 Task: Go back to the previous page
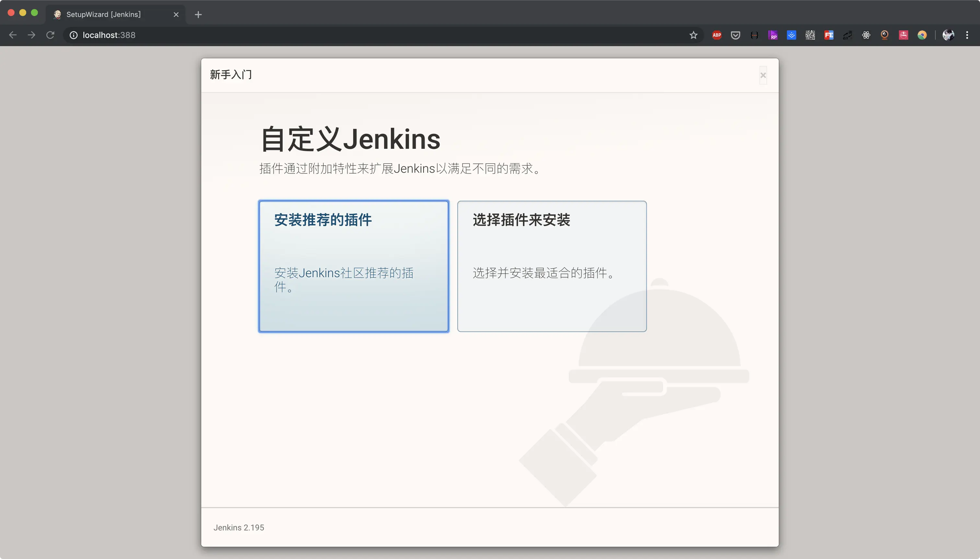pyautogui.click(x=13, y=35)
